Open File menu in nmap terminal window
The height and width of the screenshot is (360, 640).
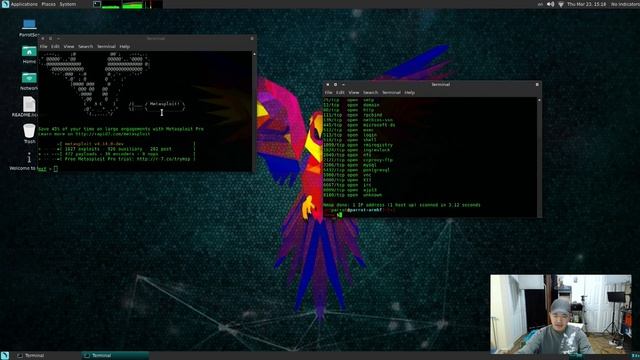[328, 93]
